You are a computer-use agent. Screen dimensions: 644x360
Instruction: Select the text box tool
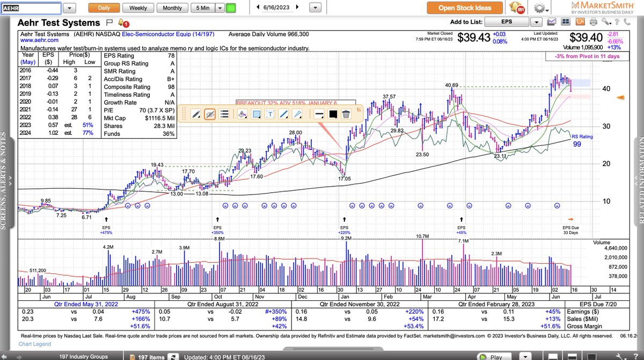point(270,114)
